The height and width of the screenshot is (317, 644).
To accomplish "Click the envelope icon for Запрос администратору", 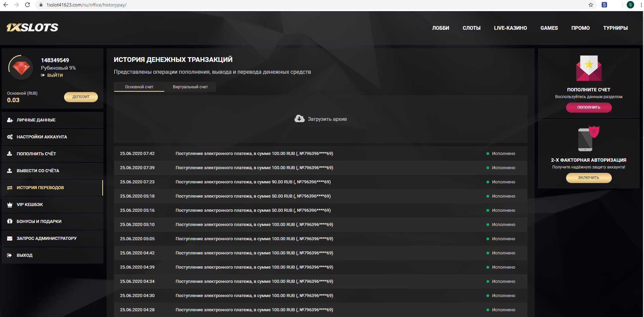I will (9, 238).
